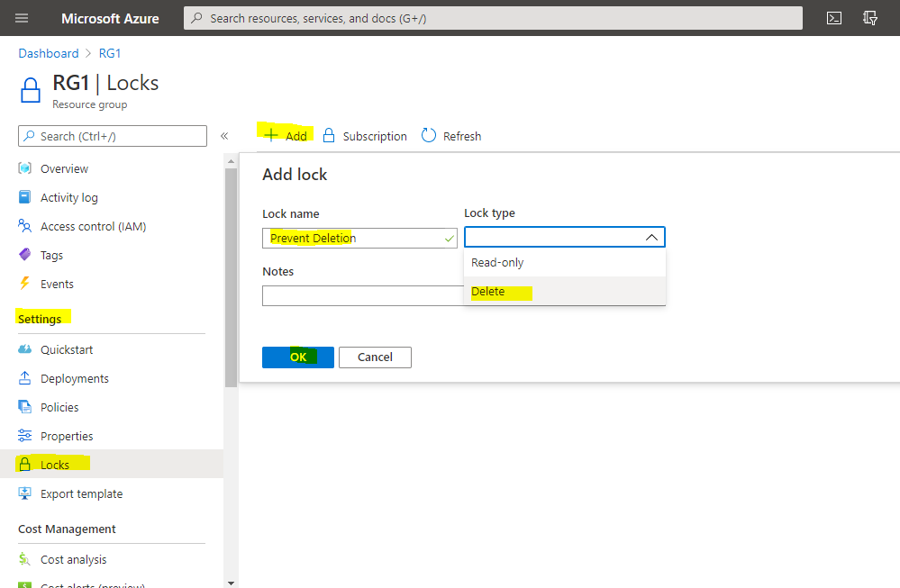The height and width of the screenshot is (588, 900).
Task: Navigate back to the Dashboard breadcrumb
Action: point(48,52)
